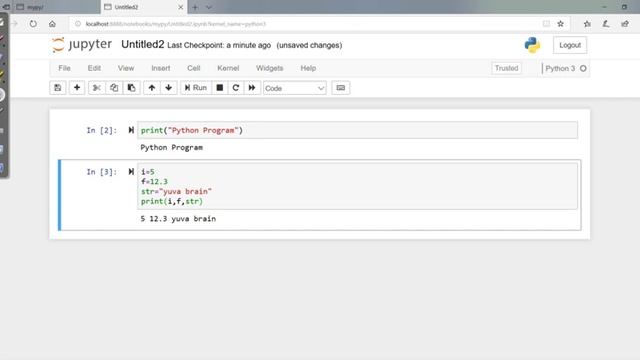Click the Python logo icon
Viewport: 640px width, 360px height.
tap(532, 45)
